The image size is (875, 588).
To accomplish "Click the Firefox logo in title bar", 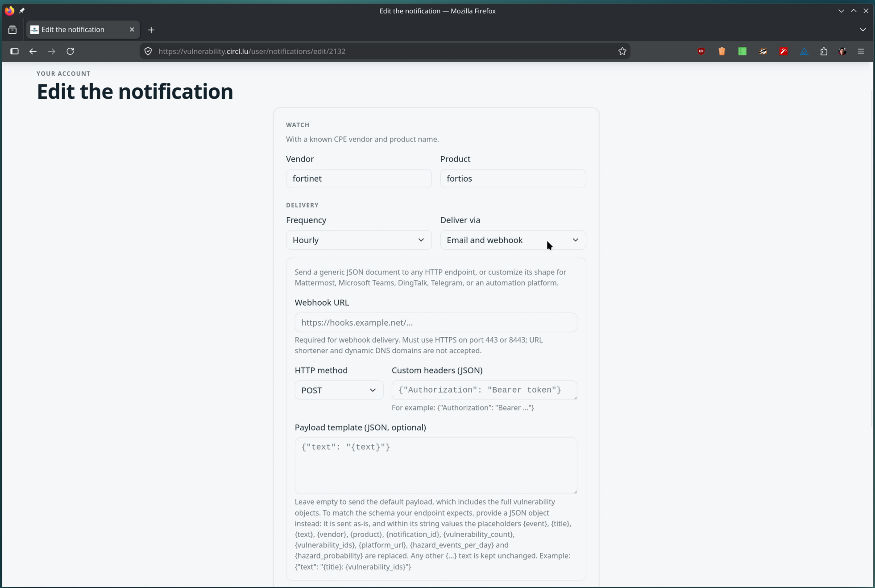I will (9, 10).
